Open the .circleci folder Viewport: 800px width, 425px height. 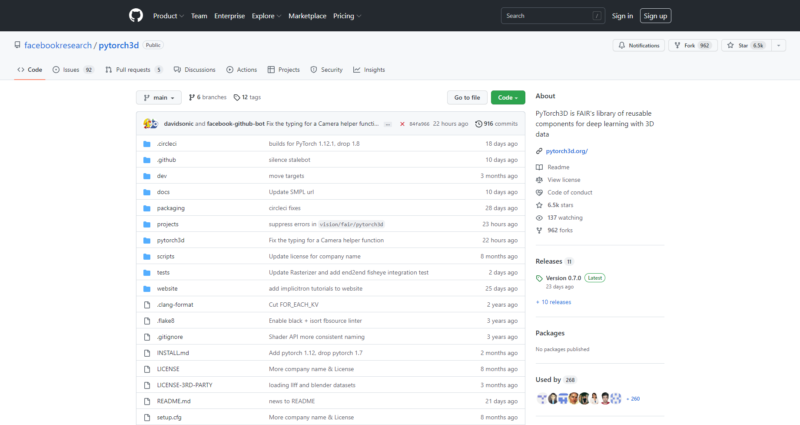[x=166, y=144]
